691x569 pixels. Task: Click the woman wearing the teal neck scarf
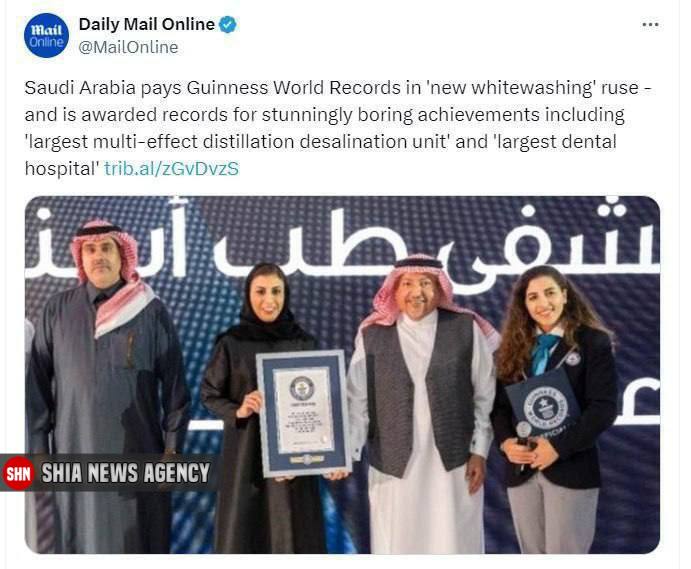click(557, 410)
